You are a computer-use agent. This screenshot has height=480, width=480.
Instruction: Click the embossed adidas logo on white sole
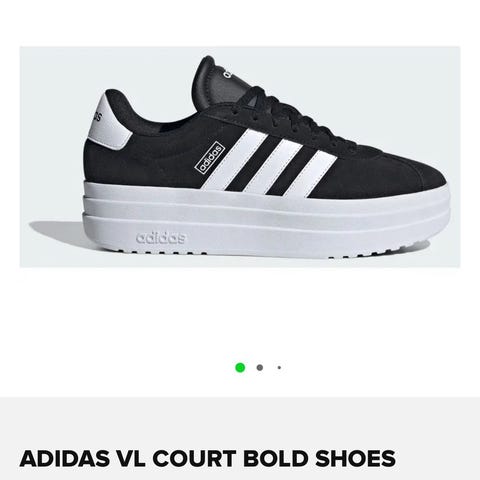tap(161, 238)
